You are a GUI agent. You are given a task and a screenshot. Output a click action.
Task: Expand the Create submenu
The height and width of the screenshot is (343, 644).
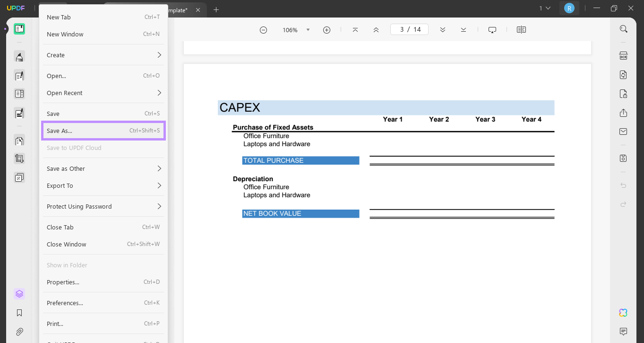(103, 55)
